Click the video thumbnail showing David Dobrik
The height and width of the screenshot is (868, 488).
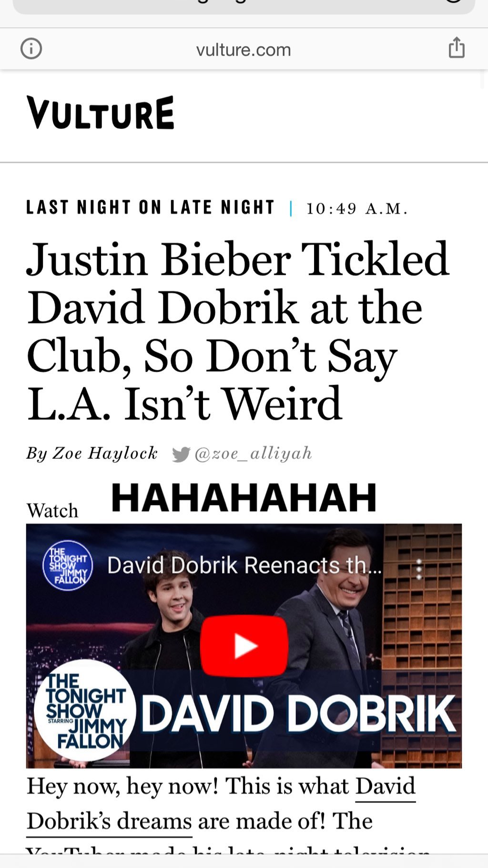[x=244, y=646]
